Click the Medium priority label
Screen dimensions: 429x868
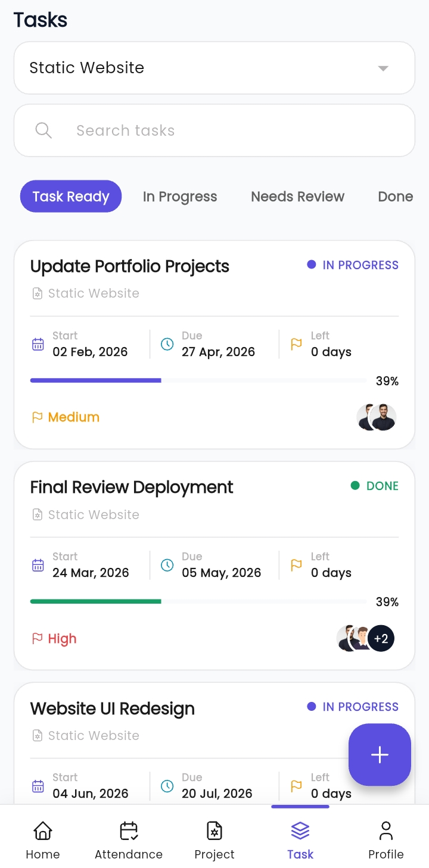pyautogui.click(x=74, y=417)
